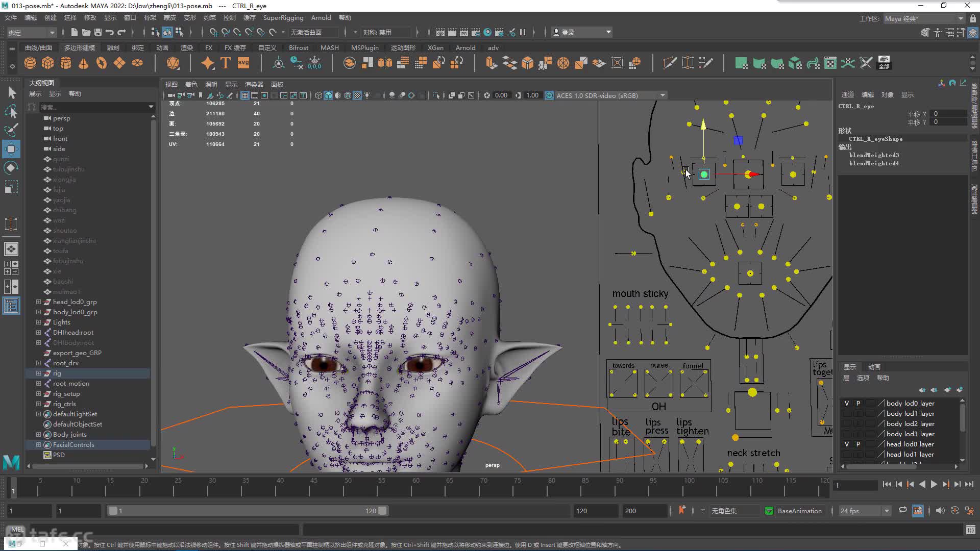Click the polygon sphere shelf icon
The height and width of the screenshot is (551, 980).
[30, 63]
